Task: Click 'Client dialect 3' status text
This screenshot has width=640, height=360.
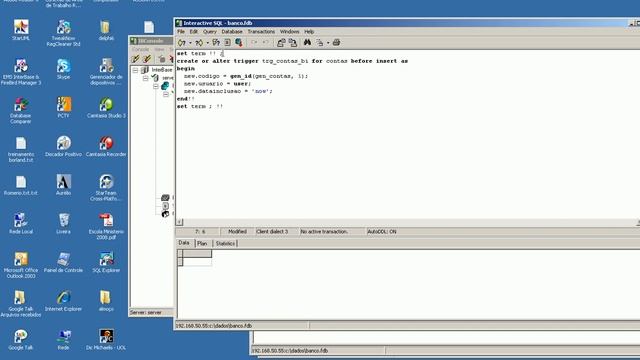Action: pyautogui.click(x=272, y=231)
